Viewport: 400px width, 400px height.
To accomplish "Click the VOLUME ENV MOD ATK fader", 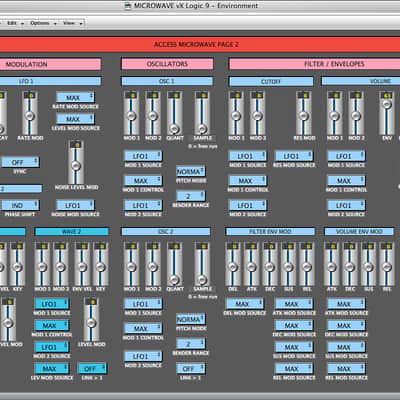I will tap(331, 264).
